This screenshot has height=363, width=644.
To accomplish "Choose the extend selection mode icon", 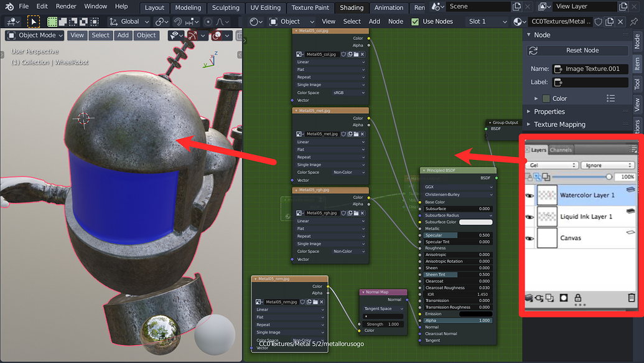I will [x=63, y=21].
